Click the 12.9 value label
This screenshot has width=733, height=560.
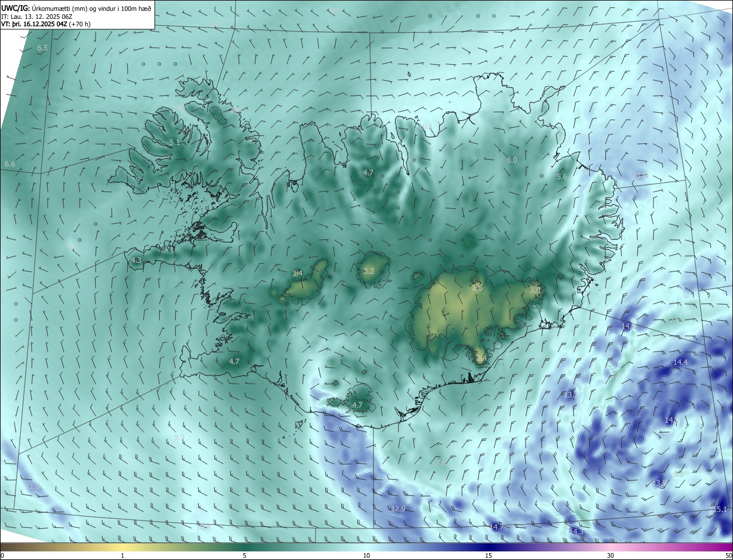[399, 509]
